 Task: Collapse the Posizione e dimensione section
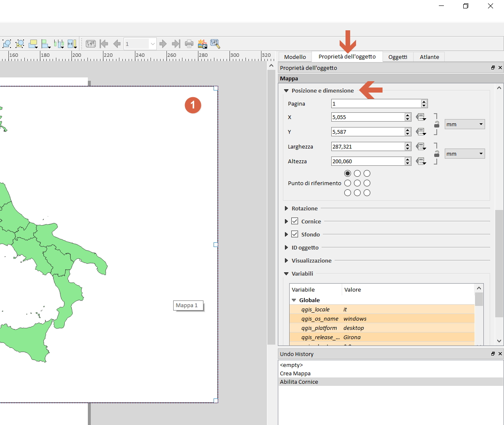pyautogui.click(x=287, y=91)
